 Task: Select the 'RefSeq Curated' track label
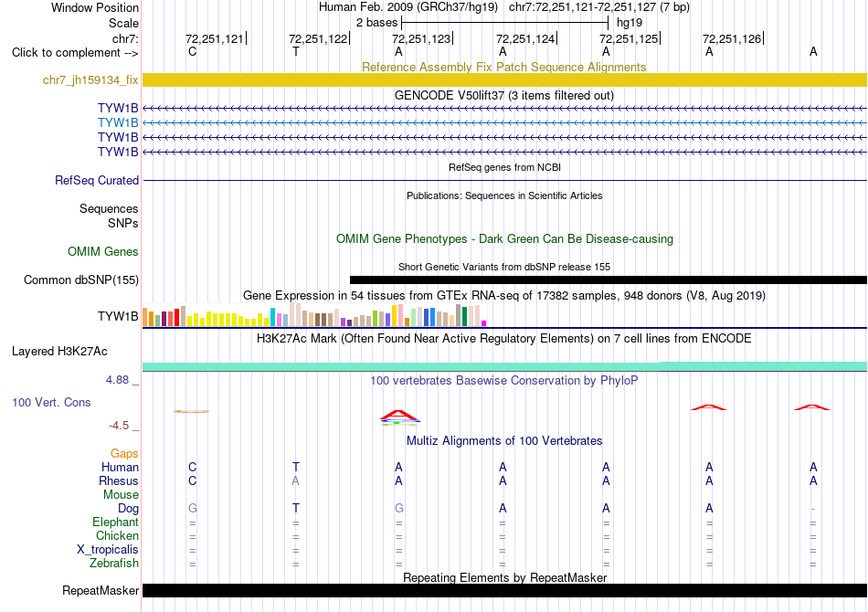click(96, 180)
